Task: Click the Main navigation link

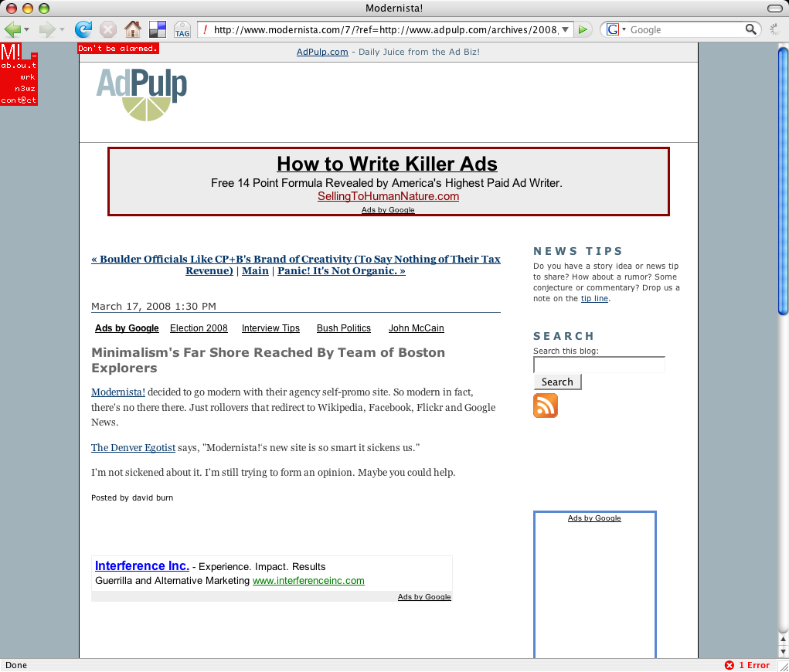Action: click(x=255, y=270)
